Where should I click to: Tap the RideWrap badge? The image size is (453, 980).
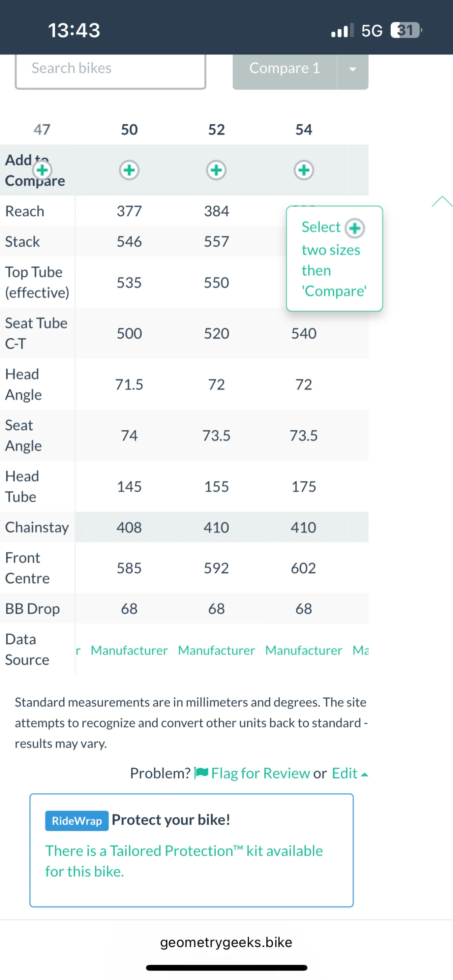[x=77, y=820]
